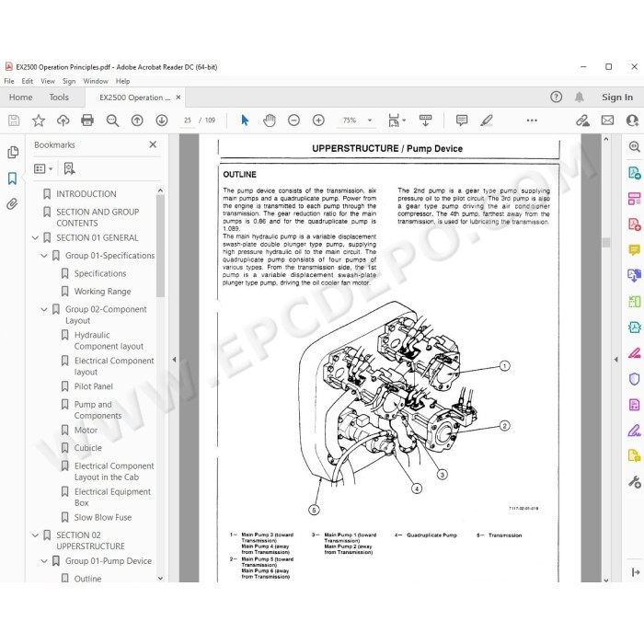Open Page Thumbnails panel icon

(12, 152)
